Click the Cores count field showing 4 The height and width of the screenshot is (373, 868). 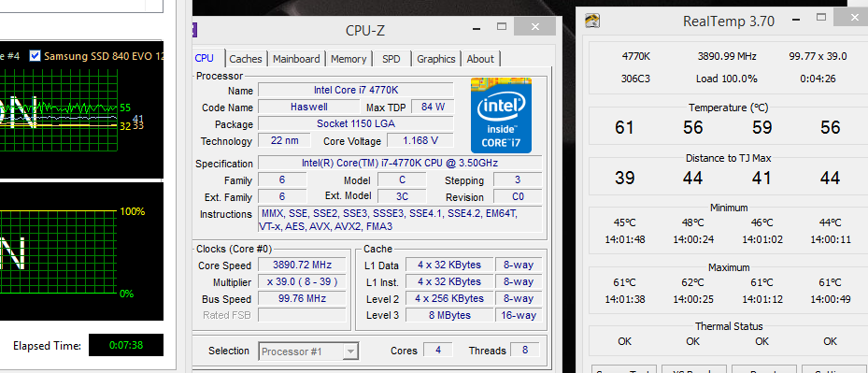coord(438,351)
